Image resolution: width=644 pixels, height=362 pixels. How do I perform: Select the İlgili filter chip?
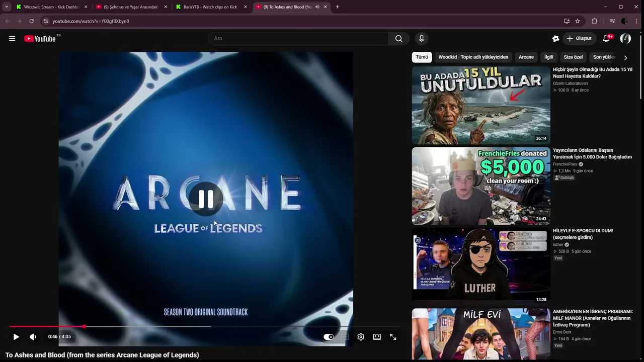pyautogui.click(x=549, y=57)
